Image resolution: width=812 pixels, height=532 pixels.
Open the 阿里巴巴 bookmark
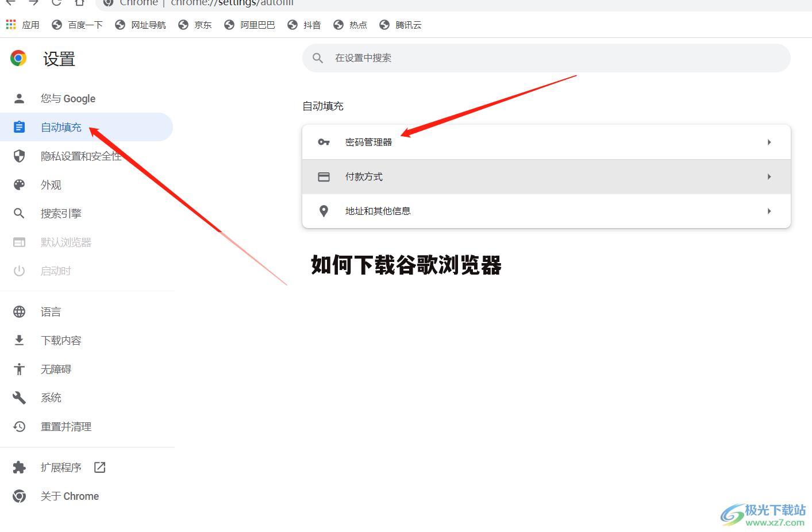[249, 25]
